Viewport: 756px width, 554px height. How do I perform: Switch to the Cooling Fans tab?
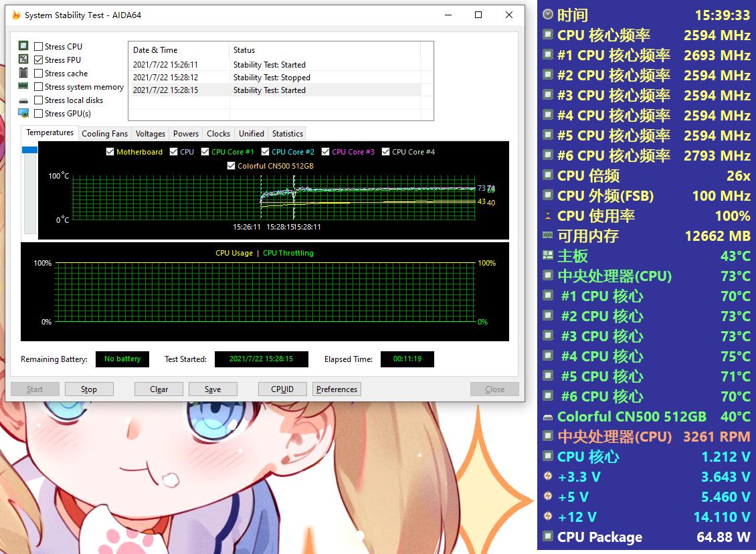pos(104,134)
